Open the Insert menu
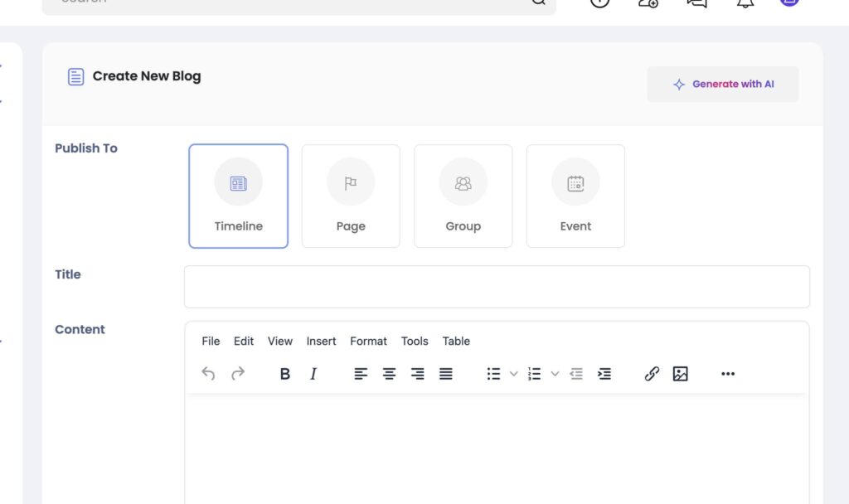Viewport: 849px width, 504px height. point(321,341)
